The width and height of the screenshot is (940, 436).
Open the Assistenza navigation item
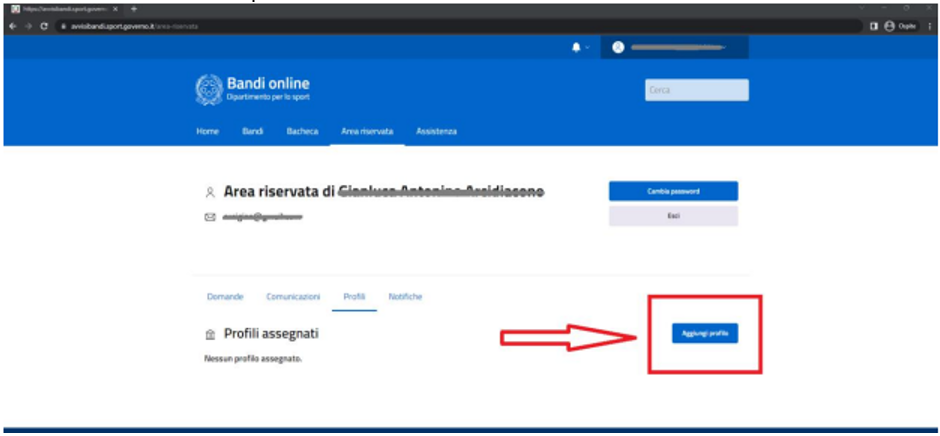click(x=436, y=132)
